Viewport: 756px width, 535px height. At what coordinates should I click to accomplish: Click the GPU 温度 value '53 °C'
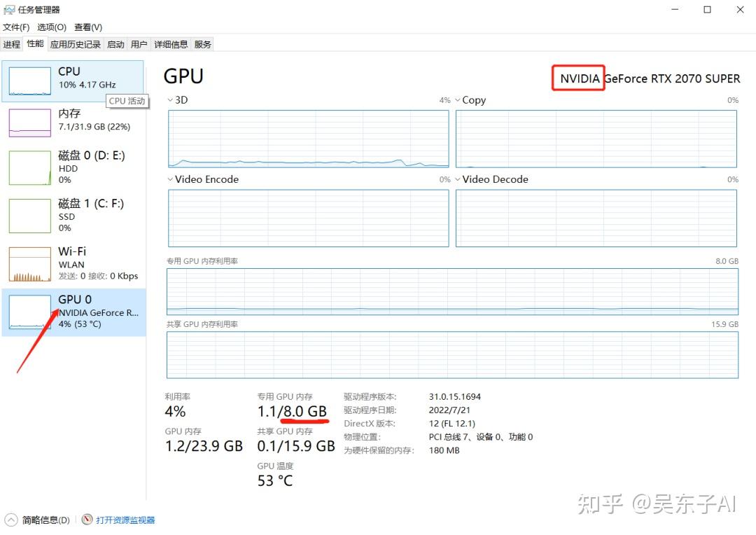click(x=275, y=481)
